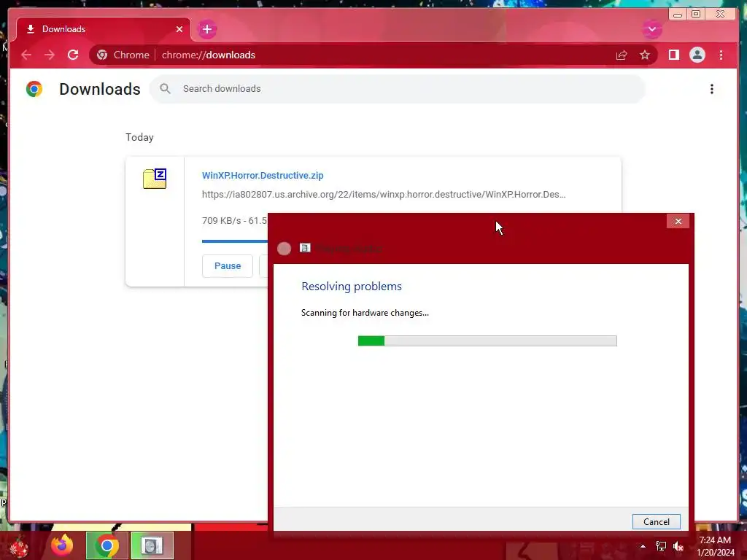The width and height of the screenshot is (747, 560).
Task: Click the Today date label
Action: pos(139,137)
